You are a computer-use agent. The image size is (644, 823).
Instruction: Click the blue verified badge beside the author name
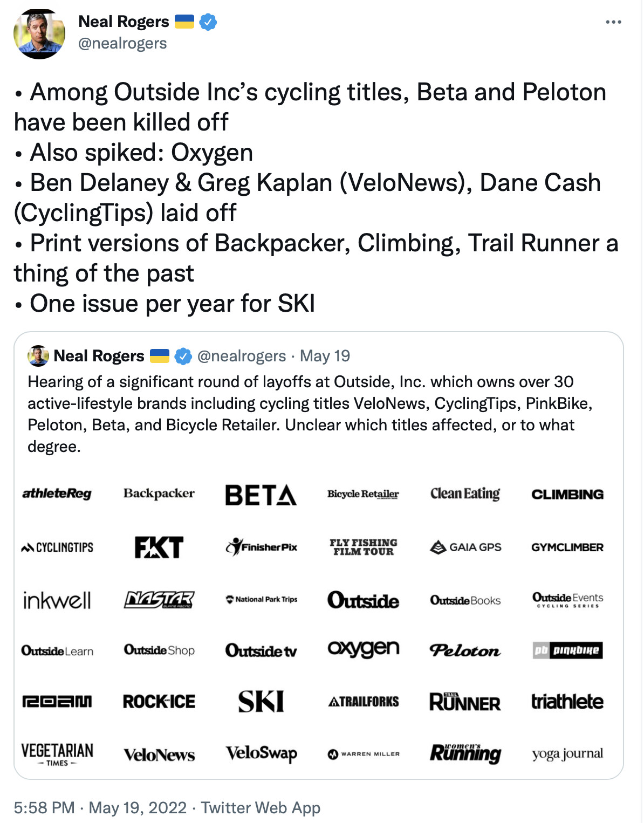point(208,22)
